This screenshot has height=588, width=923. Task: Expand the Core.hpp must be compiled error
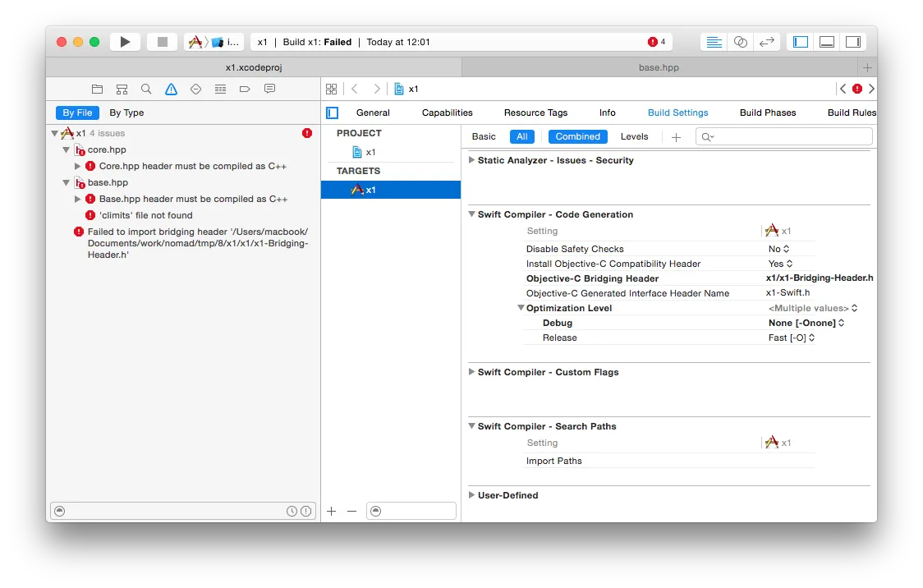pos(77,166)
